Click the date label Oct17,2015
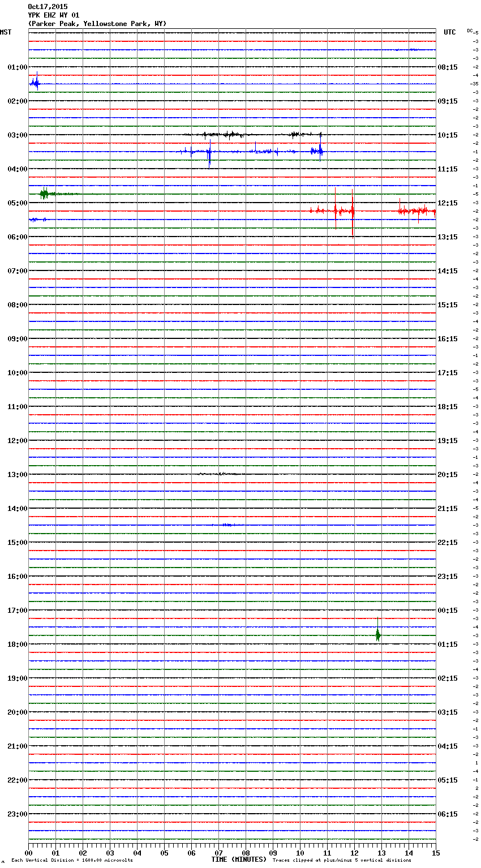 pyautogui.click(x=48, y=7)
